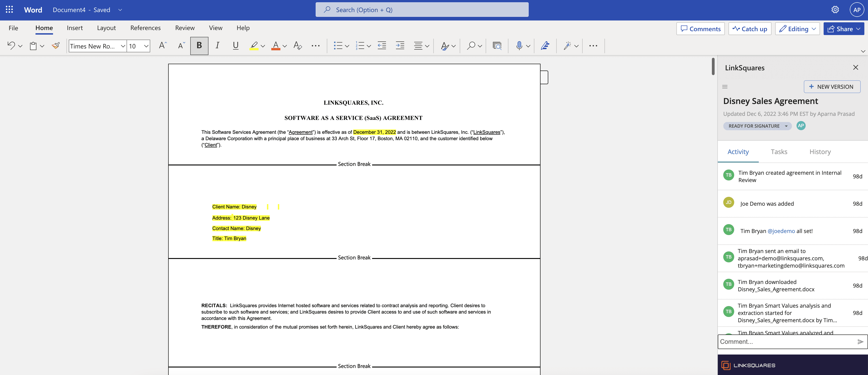
Task: Click the New Version button
Action: coord(832,87)
